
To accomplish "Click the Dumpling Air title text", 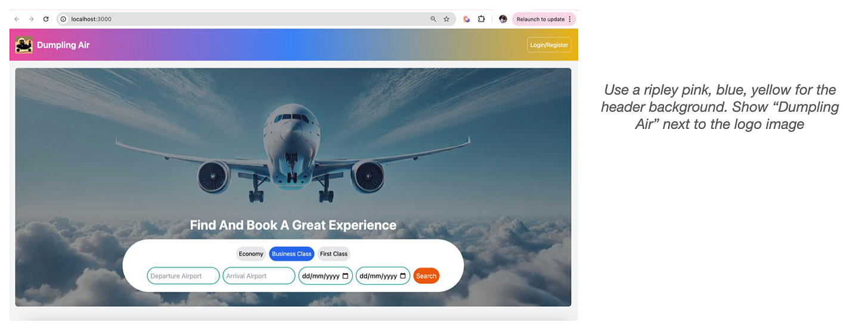I will point(63,45).
